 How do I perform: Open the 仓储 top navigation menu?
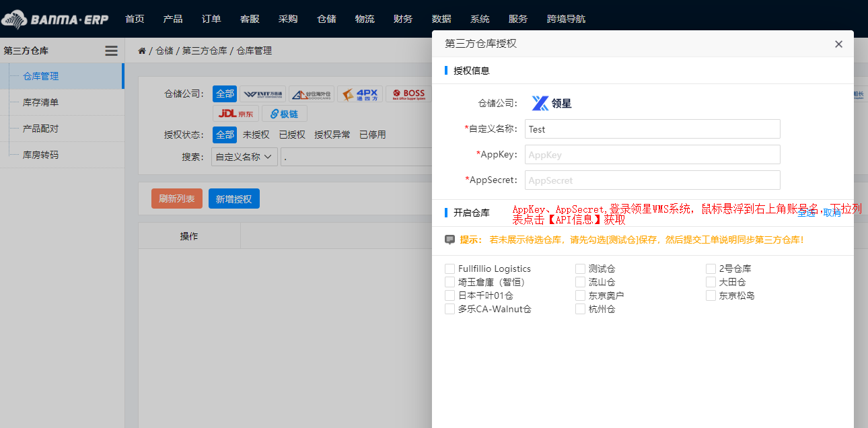click(x=326, y=19)
